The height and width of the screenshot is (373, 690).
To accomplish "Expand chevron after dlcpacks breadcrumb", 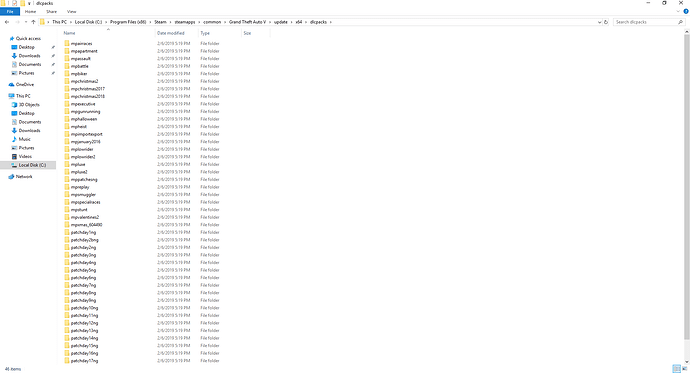I will coord(330,22).
